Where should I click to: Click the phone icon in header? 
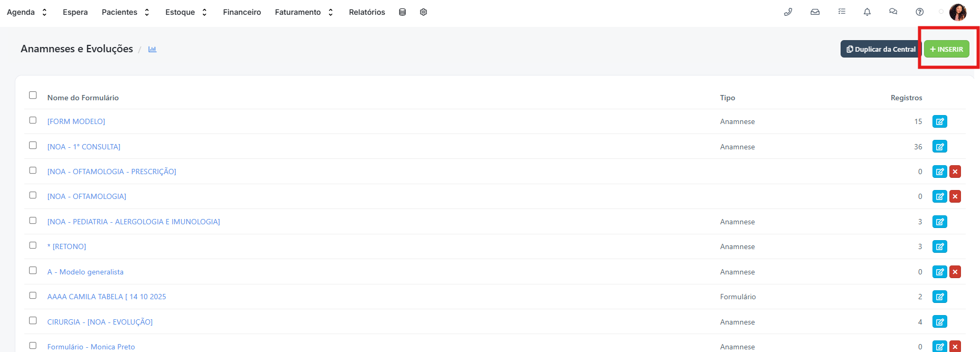click(x=788, y=12)
